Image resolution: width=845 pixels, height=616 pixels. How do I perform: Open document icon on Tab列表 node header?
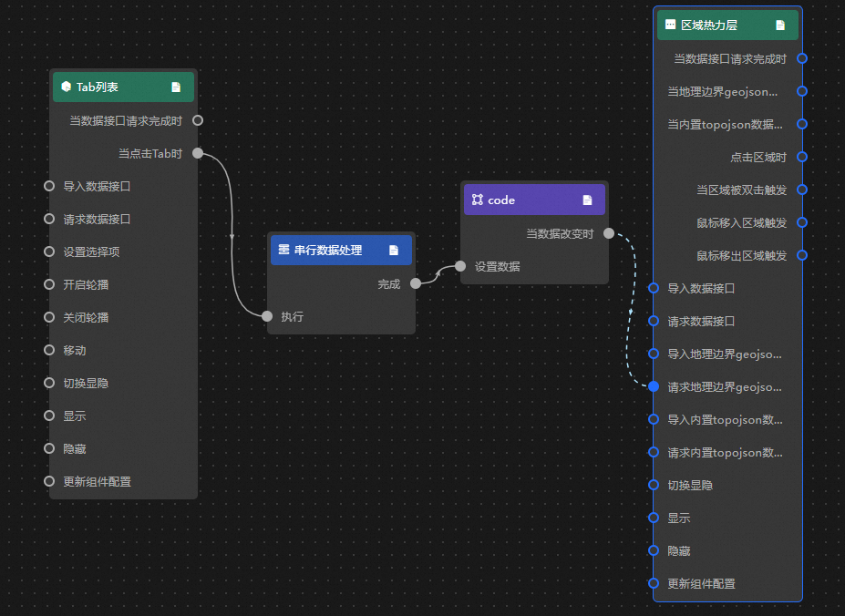[176, 87]
